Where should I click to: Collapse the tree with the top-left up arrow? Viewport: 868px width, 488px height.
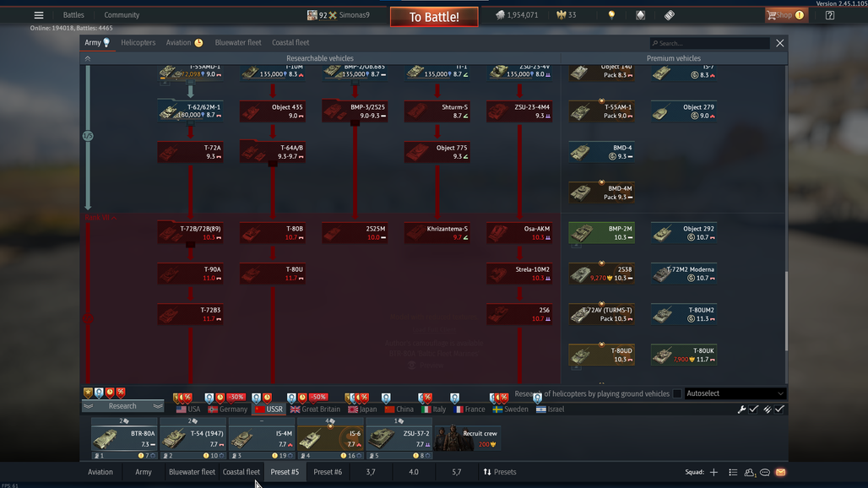point(88,58)
